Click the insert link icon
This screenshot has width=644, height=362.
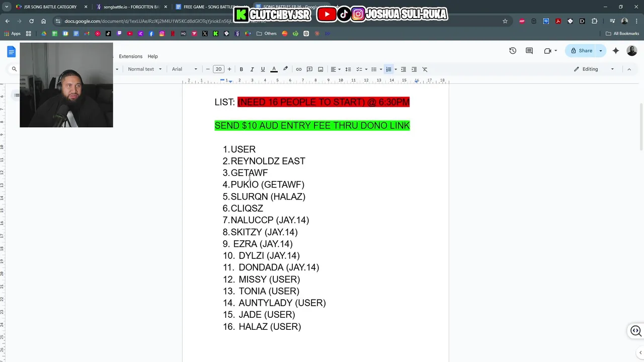pos(299,69)
